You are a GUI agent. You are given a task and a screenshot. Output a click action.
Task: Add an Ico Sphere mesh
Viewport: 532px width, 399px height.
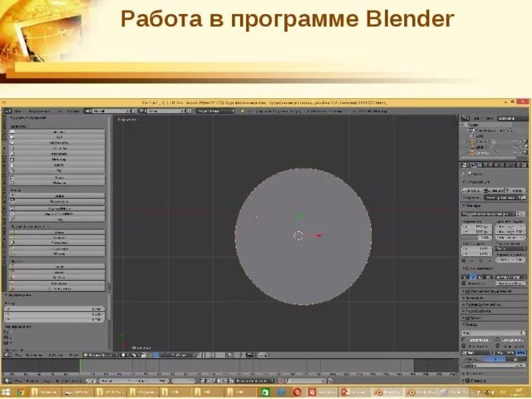point(57,154)
